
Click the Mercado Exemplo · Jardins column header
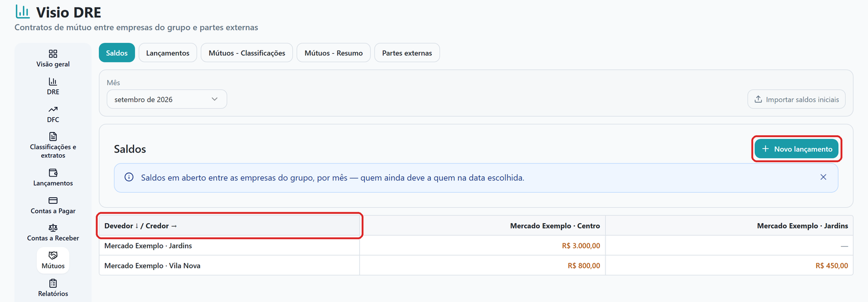pos(729,225)
